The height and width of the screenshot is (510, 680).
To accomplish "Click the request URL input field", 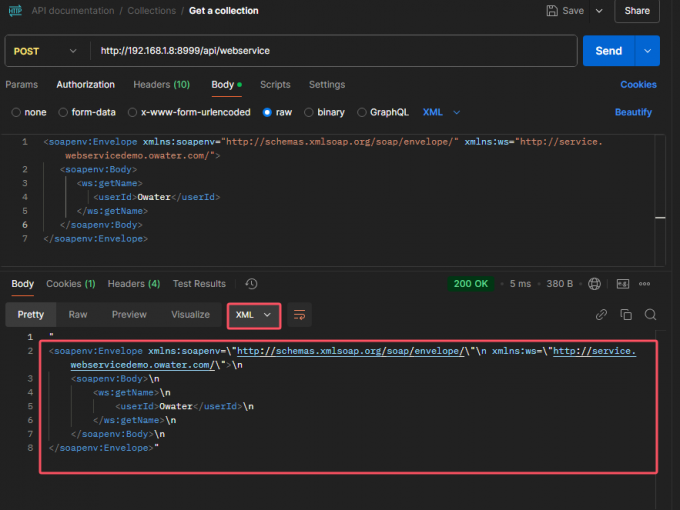I will pyautogui.click(x=334, y=51).
